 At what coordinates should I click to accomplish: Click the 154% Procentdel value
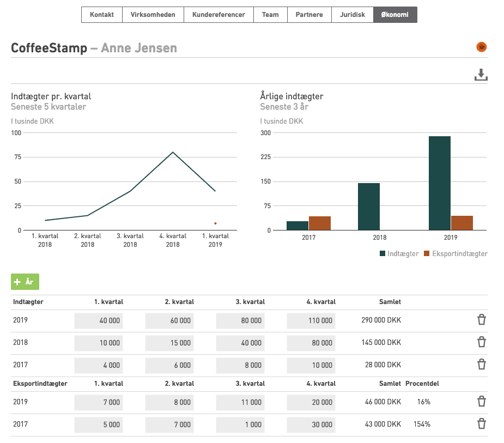pos(422,424)
